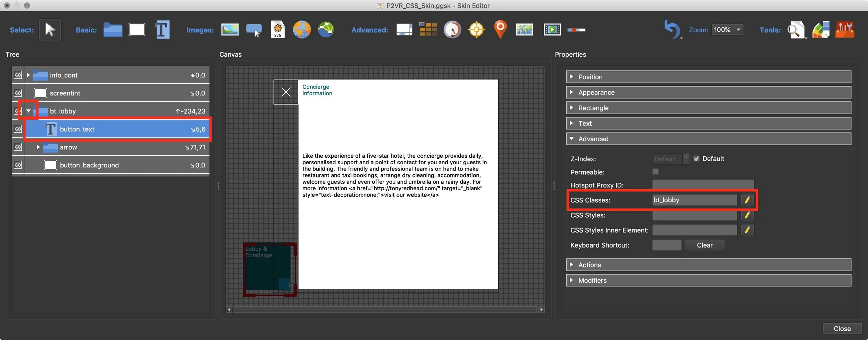868x340 pixels.
Task: Edit CSS Styles Inner Element pencil
Action: click(x=747, y=230)
